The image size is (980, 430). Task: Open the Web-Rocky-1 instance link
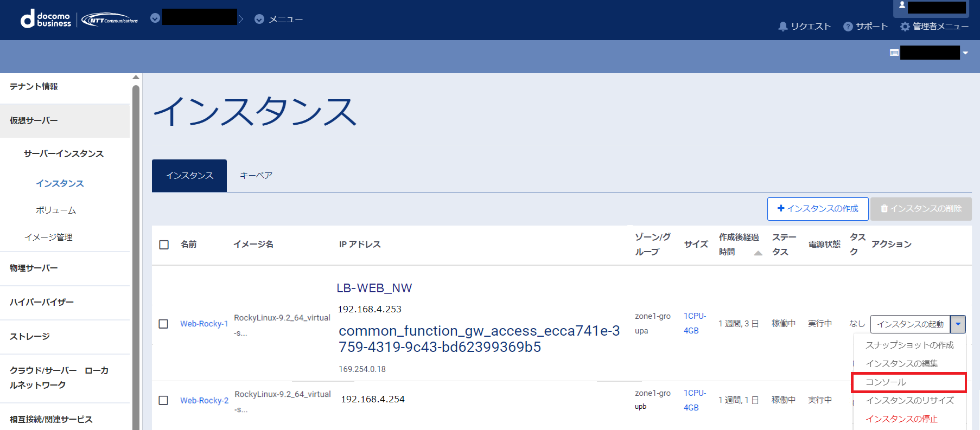click(204, 324)
